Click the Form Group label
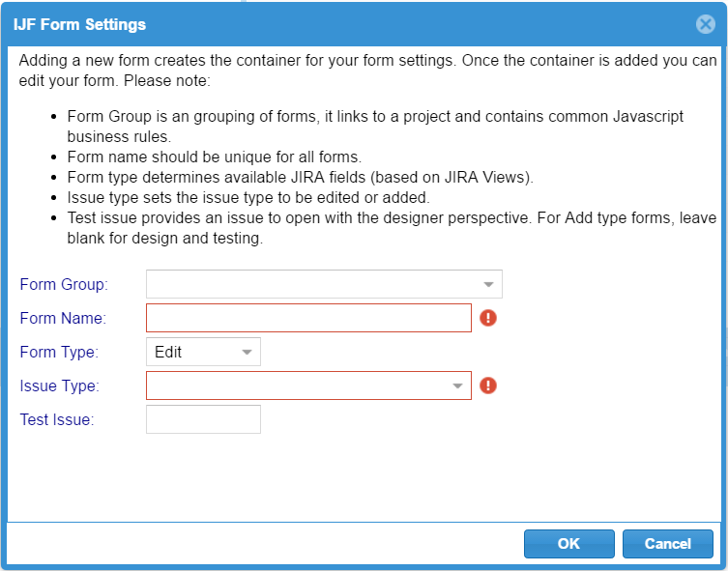Image resolution: width=728 pixels, height=571 pixels. point(64,284)
